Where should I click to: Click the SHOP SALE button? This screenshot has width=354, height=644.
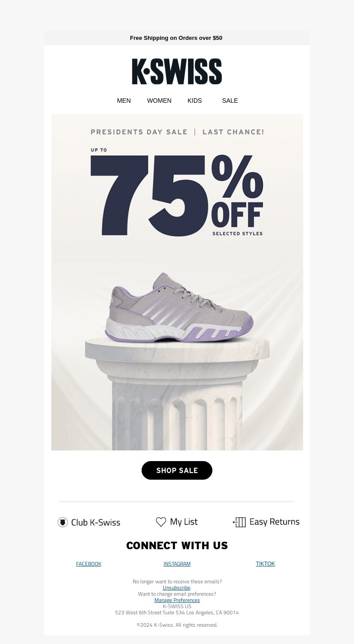(177, 470)
